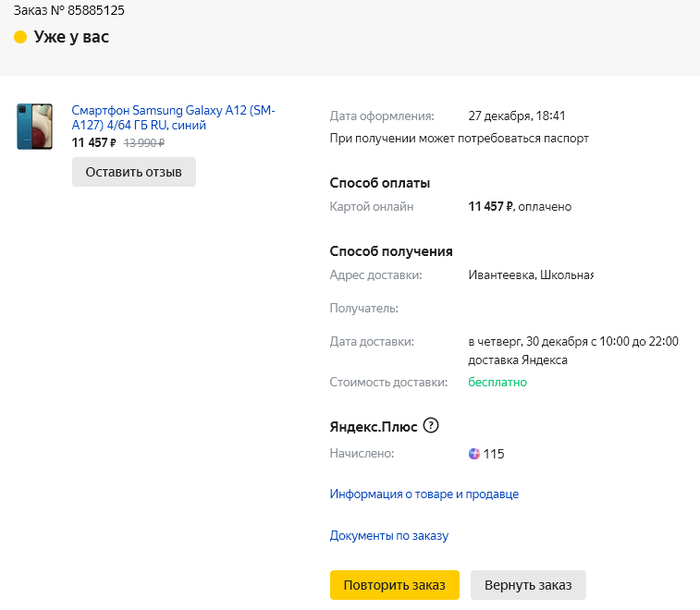The width and height of the screenshot is (700, 610).
Task: Click the crossed-out 13 990 ₽ old price
Action: (143, 143)
